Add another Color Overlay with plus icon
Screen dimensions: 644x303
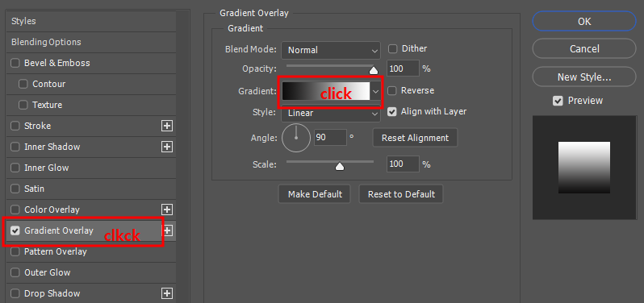[x=167, y=210]
